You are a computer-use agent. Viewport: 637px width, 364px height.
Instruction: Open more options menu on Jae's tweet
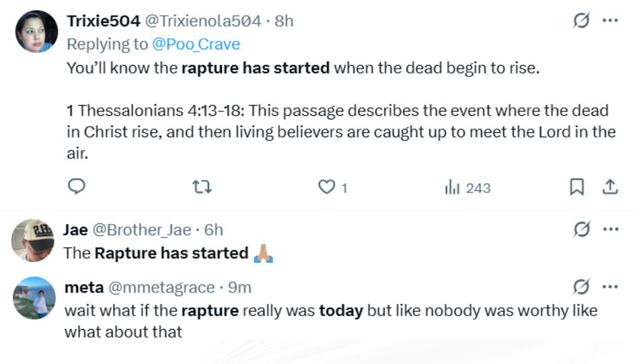[610, 230]
